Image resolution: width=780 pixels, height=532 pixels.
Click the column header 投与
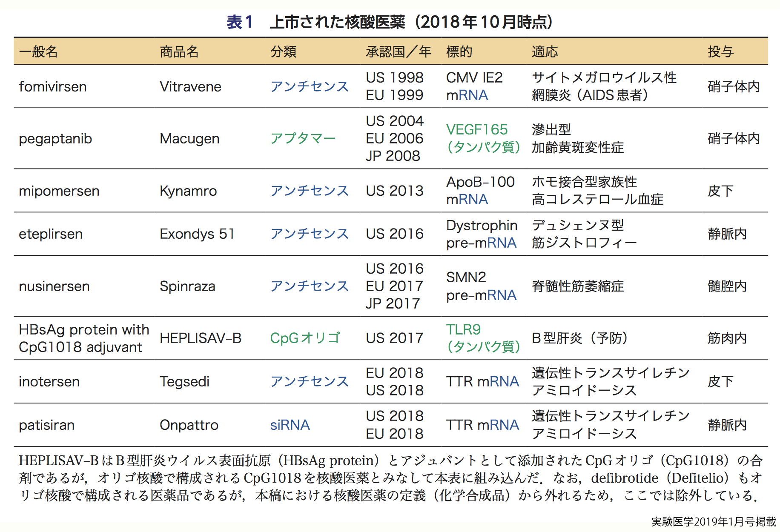pos(721,51)
